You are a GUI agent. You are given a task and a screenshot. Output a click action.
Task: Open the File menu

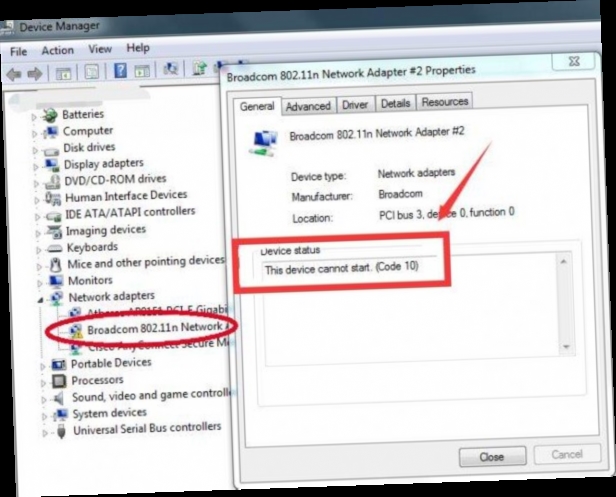coord(18,51)
